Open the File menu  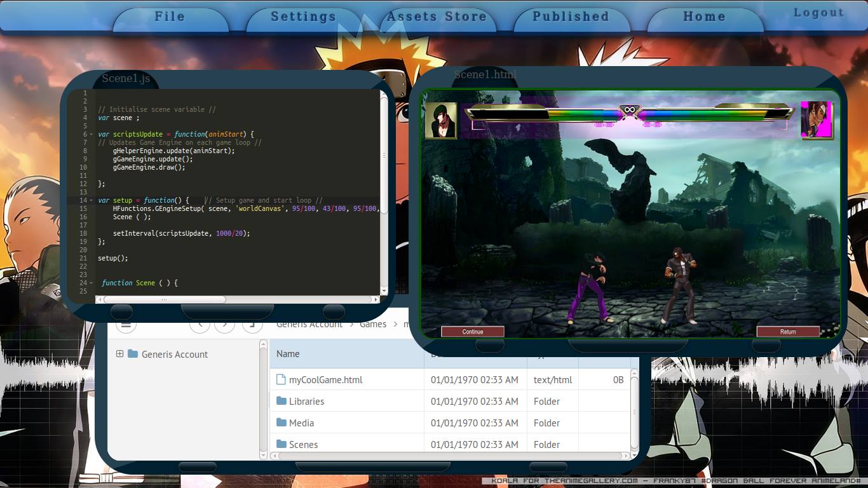pyautogui.click(x=170, y=18)
